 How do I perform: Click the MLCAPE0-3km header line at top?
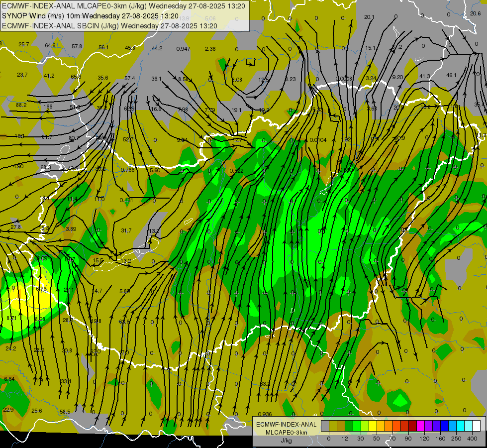click(123, 6)
